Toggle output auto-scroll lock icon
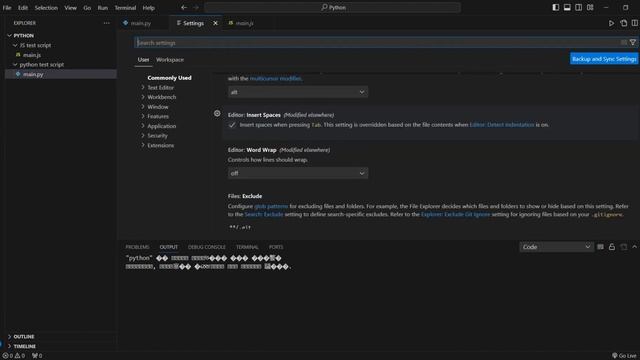Image resolution: width=640 pixels, height=360 pixels. coord(612,247)
